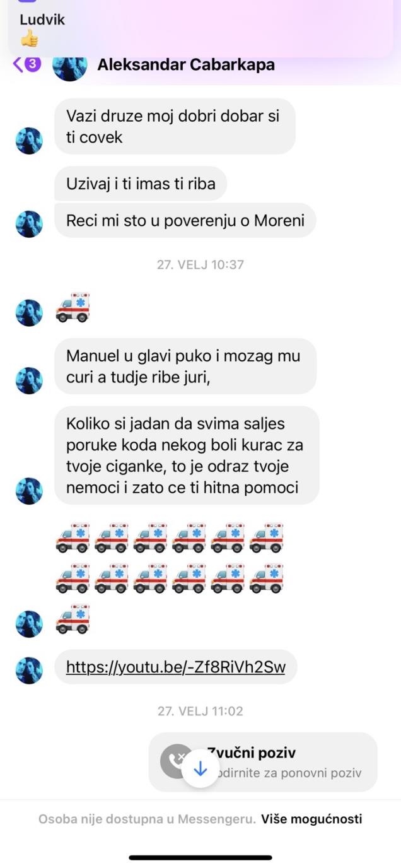Screen dimensions: 401x868
Task: Tap the ambulance emoji above the YouTube link
Action: 73,619
